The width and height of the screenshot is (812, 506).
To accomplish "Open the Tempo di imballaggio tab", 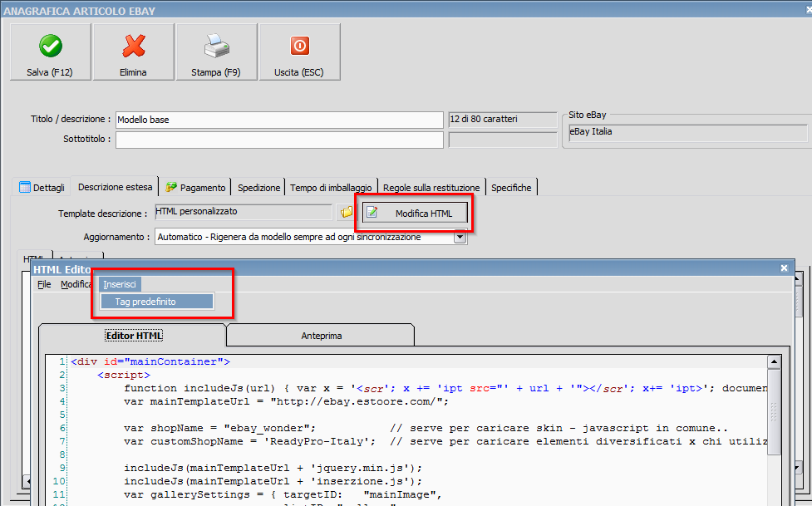I will coord(331,188).
